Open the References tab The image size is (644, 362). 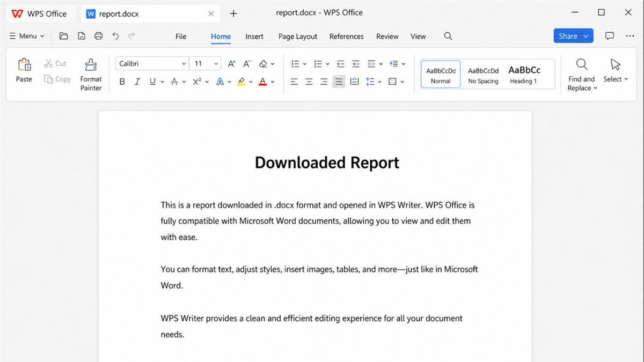(347, 36)
